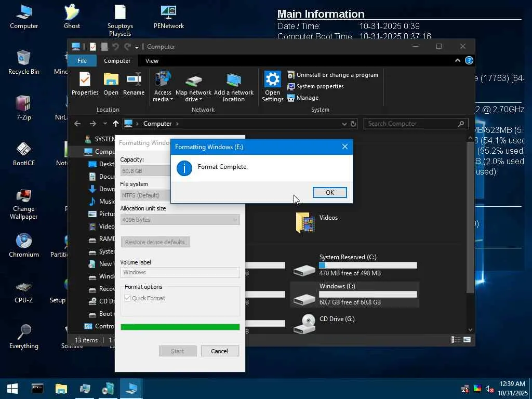Launch PENetwork from the desktop
The height and width of the screenshot is (399, 532).
(x=169, y=17)
